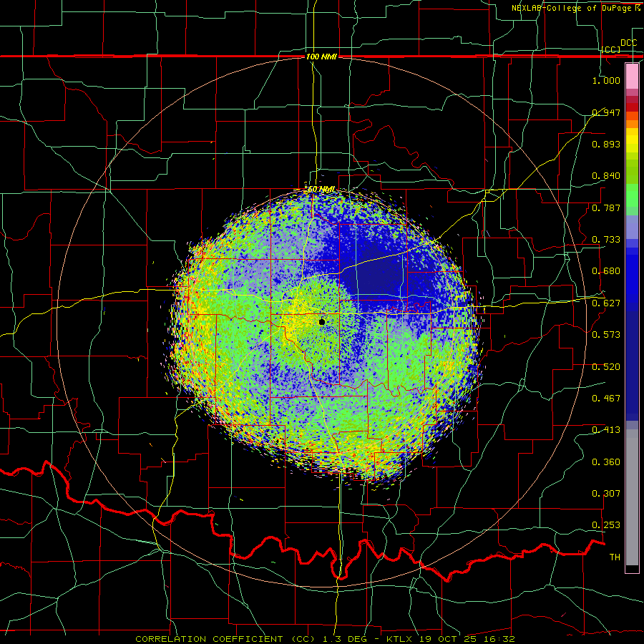Click the KTLX radar site black dot
Viewport: 644px width, 644px height.
[x=322, y=322]
